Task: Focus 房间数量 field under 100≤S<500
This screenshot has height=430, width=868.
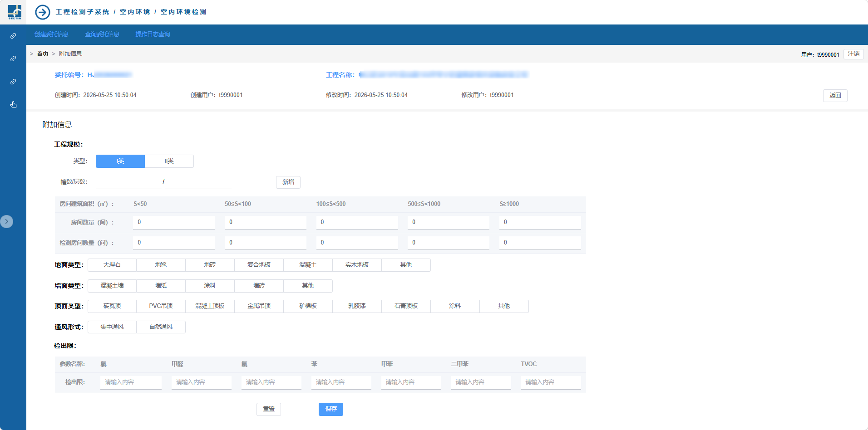Action: tap(357, 222)
